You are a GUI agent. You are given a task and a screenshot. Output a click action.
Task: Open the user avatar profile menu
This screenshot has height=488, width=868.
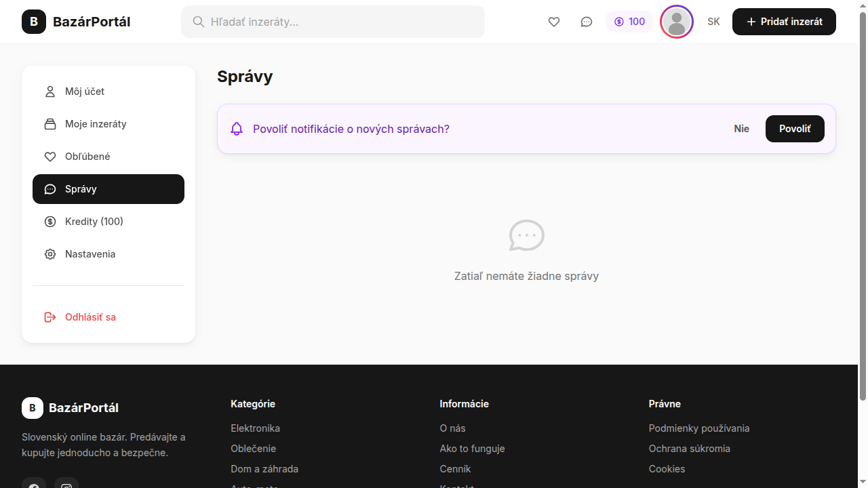click(676, 22)
